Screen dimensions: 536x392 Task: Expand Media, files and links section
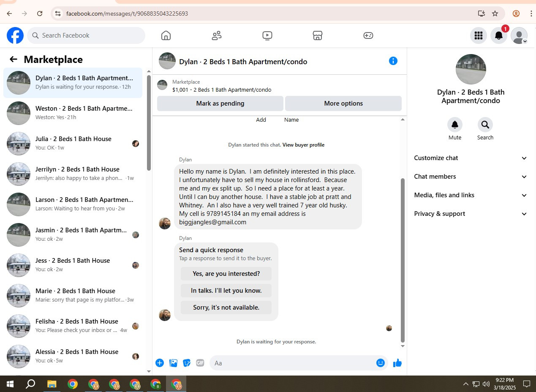point(471,195)
